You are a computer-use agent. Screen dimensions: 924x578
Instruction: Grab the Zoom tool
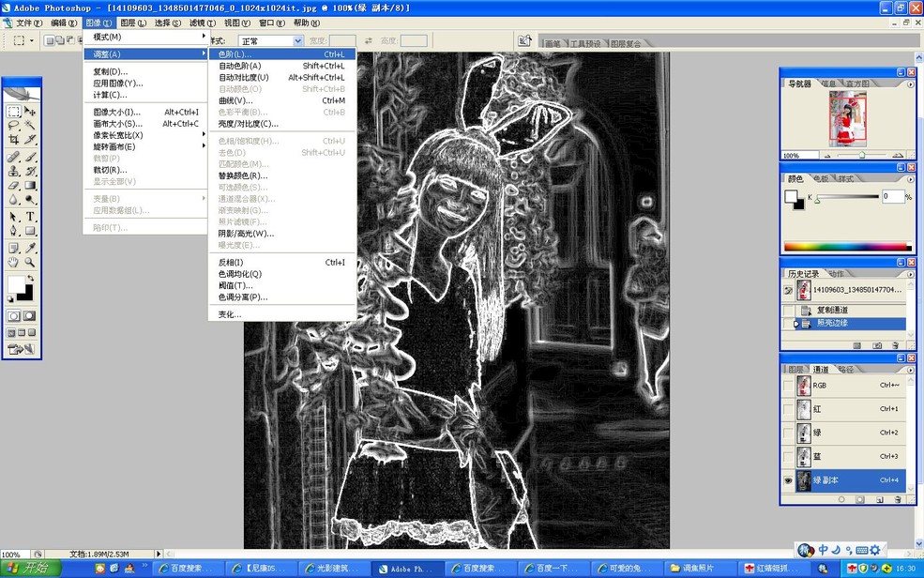pos(31,263)
